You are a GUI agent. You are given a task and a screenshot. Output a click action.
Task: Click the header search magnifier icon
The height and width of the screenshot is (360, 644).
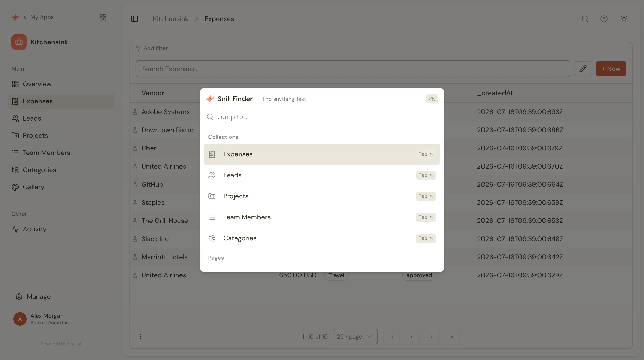[584, 19]
